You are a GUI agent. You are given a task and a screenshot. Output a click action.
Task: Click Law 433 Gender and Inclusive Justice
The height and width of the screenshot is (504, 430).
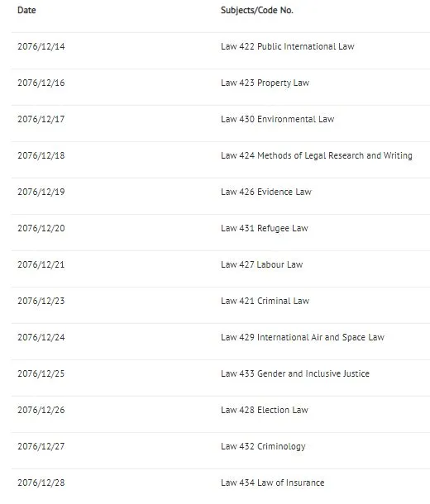click(x=295, y=373)
